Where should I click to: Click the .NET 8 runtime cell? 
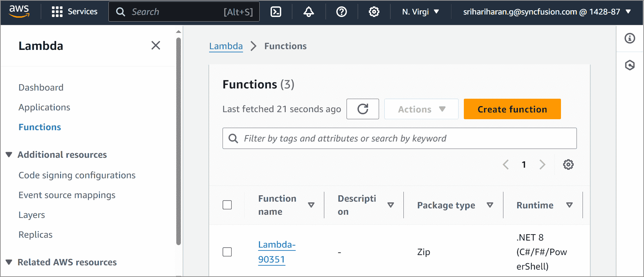tap(542, 252)
